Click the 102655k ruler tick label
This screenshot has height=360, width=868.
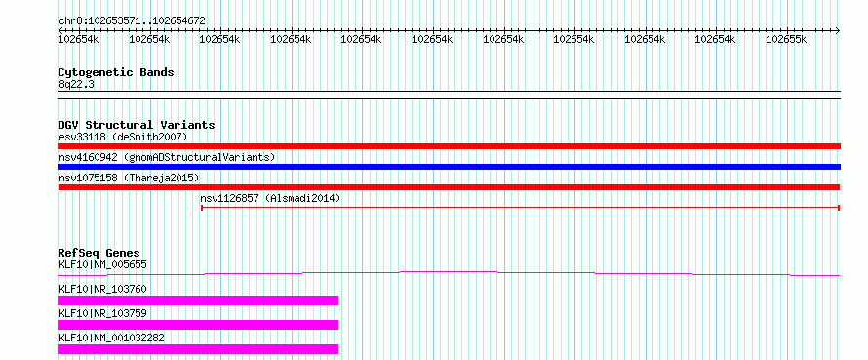click(786, 39)
